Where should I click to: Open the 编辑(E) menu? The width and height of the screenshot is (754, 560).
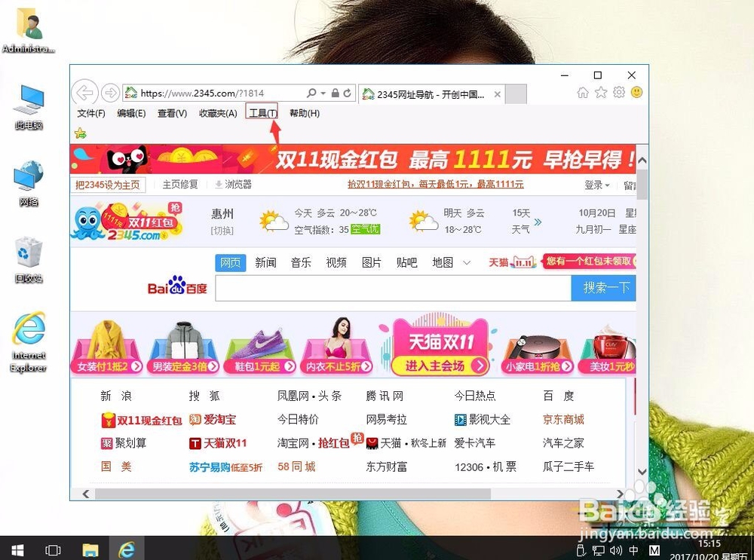pyautogui.click(x=131, y=114)
